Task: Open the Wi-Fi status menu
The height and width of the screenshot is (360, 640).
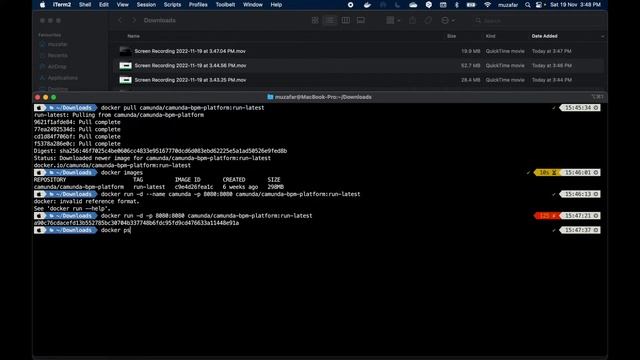Action: [x=487, y=5]
